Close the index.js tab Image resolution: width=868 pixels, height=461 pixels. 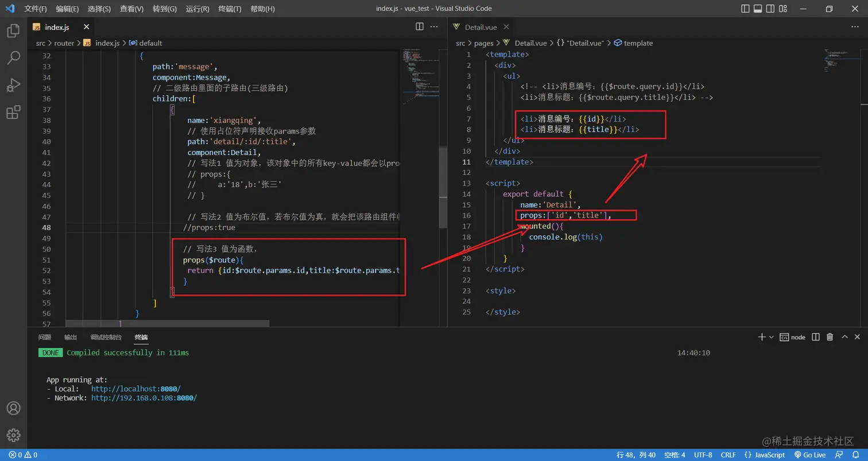point(87,27)
